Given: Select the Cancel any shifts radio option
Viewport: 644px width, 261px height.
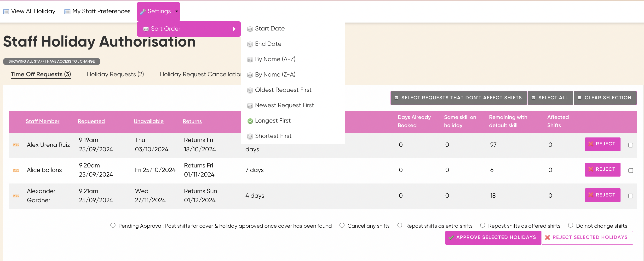Looking at the screenshot, I should pos(342,225).
